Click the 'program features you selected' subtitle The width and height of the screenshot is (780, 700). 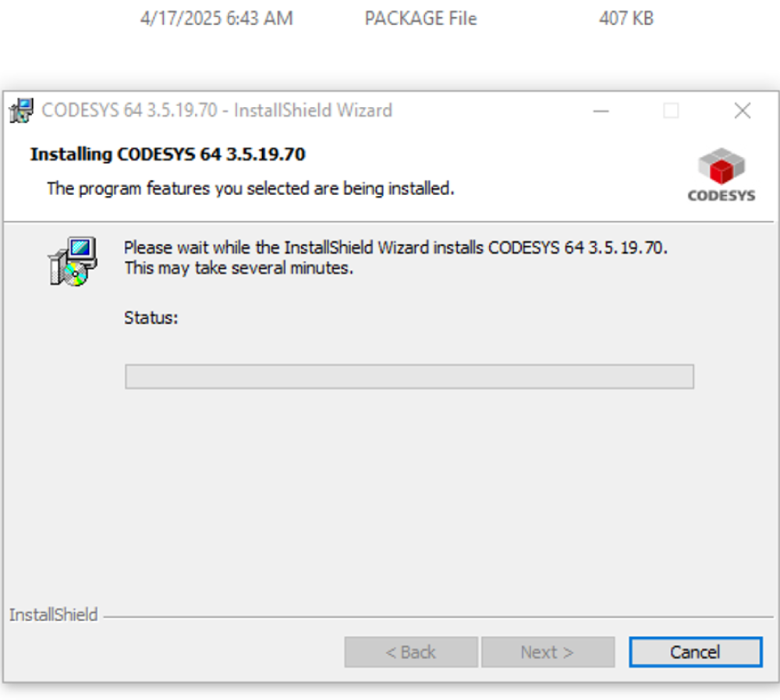point(250,189)
